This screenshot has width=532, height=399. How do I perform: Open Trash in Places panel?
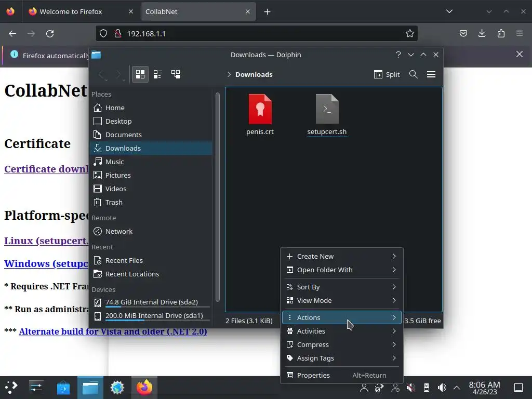[151, 202]
